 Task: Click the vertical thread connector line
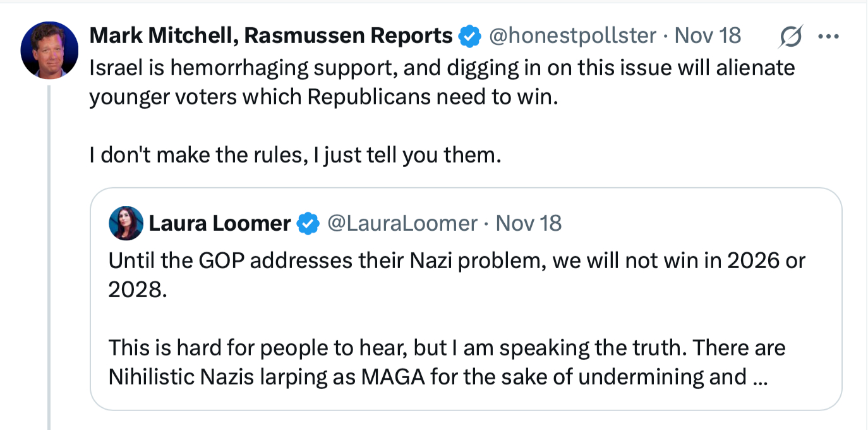coord(49,253)
